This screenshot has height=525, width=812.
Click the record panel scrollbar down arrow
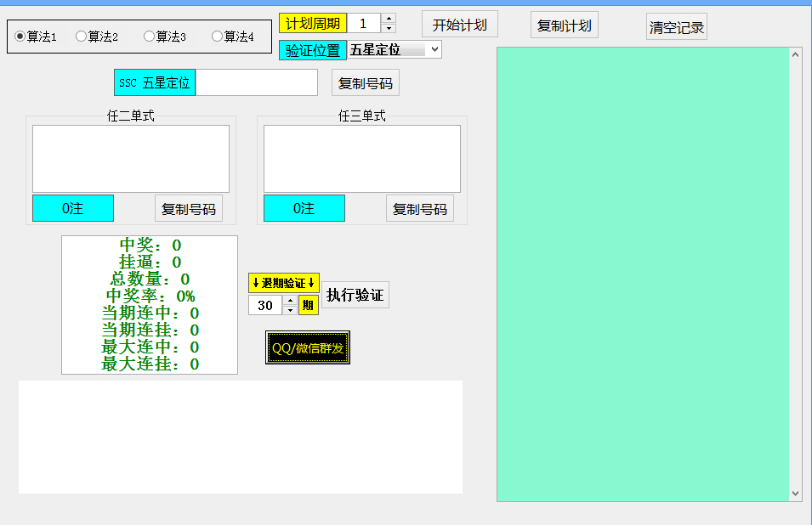tap(796, 494)
